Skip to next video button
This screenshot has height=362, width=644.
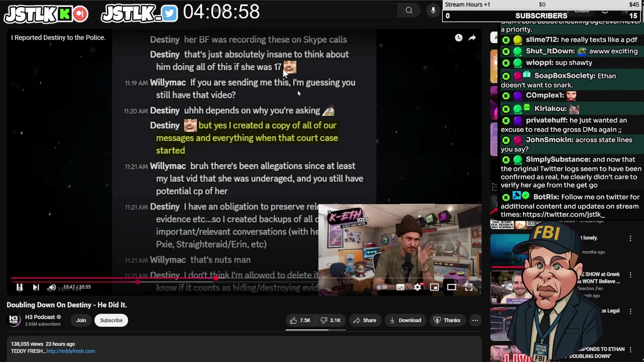pyautogui.click(x=36, y=287)
